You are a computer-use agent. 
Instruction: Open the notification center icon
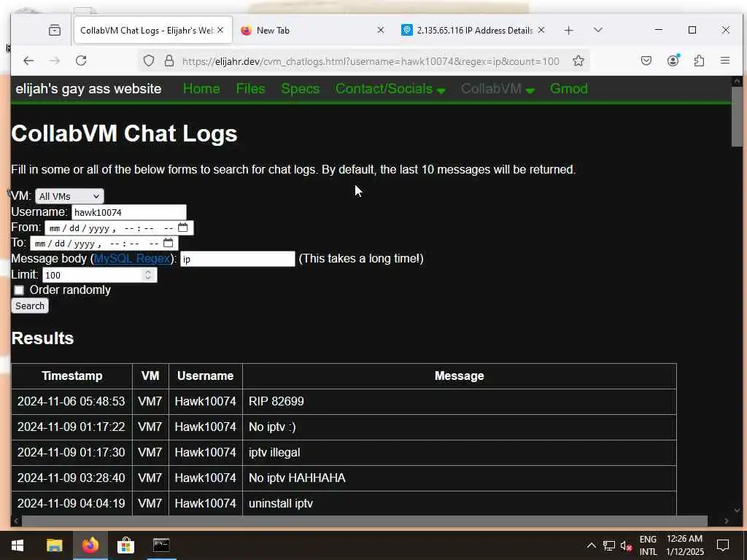[x=723, y=545]
